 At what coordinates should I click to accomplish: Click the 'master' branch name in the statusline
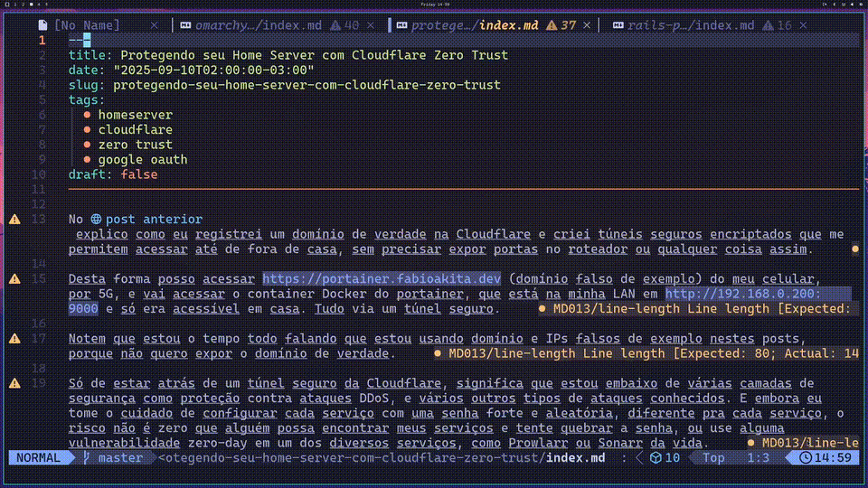click(x=120, y=457)
